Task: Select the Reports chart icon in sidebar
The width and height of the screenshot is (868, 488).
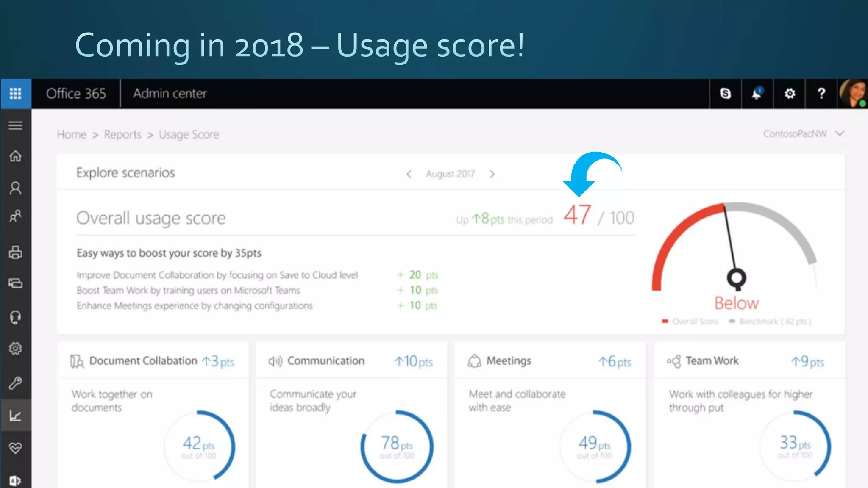Action: (x=16, y=416)
